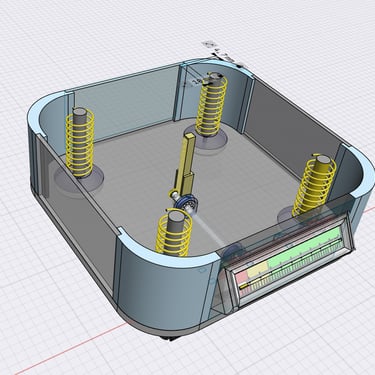Select the dimension annotation above the back corner
The width and height of the screenshot is (375, 375).
(x=222, y=54)
